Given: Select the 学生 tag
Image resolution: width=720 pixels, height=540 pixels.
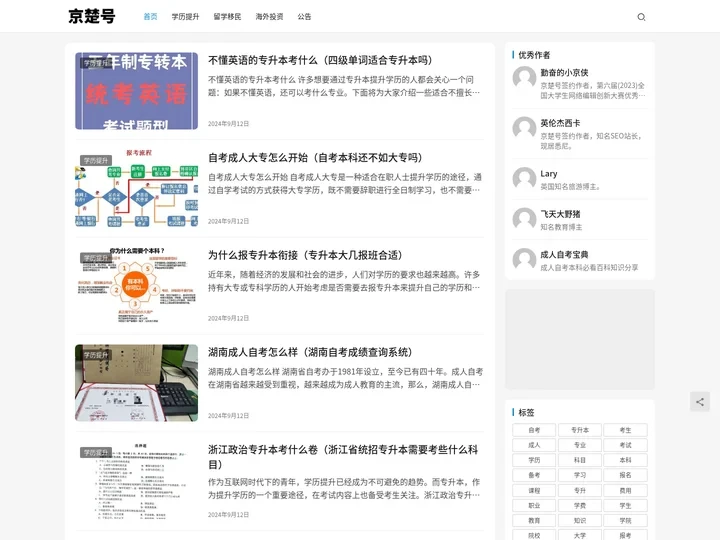Looking at the screenshot, I should (625, 506).
